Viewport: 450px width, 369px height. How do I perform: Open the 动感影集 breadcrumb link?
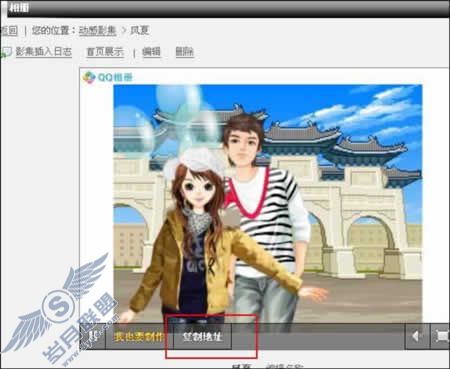97,31
